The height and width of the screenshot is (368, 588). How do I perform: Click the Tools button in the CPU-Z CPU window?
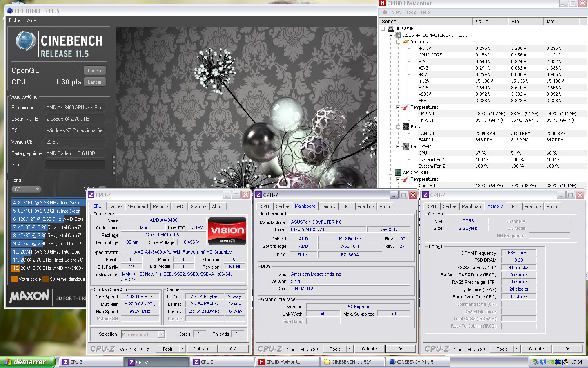pyautogui.click(x=167, y=349)
